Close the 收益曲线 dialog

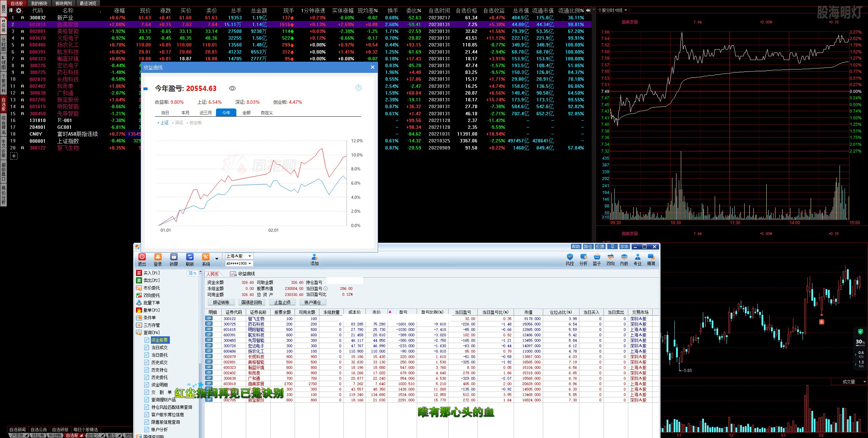click(x=373, y=67)
